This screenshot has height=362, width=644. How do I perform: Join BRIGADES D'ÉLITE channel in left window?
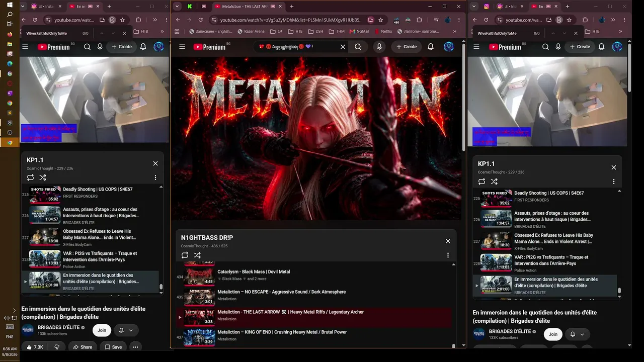[x=102, y=330]
